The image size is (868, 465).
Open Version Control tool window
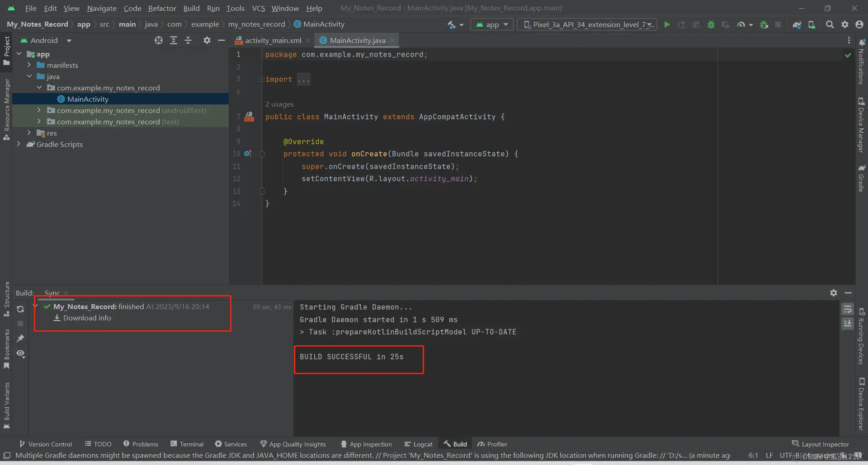[45, 444]
